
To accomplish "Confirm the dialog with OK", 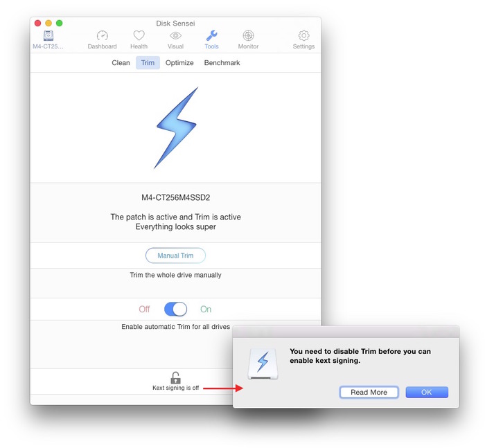I will click(x=427, y=392).
